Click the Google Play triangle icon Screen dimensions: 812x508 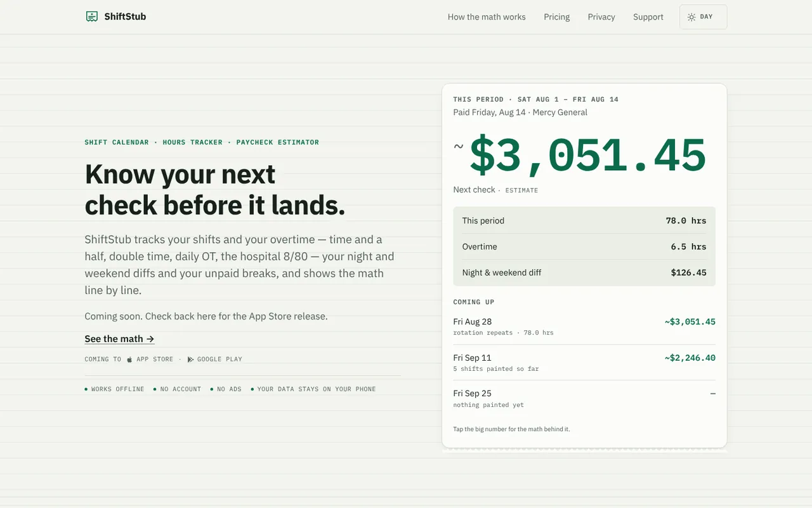coord(190,359)
